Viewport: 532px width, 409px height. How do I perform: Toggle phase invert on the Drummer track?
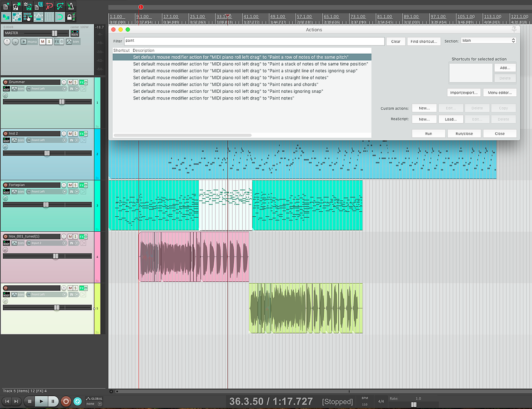point(5,95)
